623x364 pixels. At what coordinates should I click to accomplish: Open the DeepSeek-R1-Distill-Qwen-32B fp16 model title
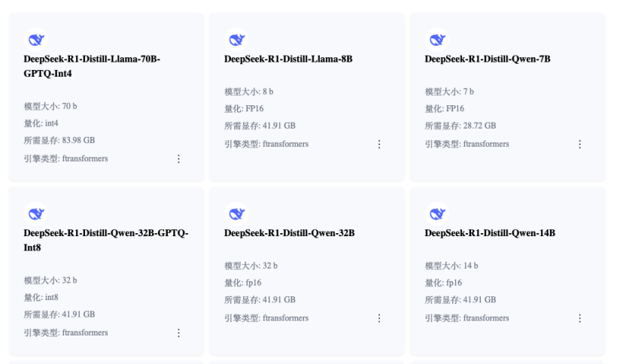(x=289, y=232)
